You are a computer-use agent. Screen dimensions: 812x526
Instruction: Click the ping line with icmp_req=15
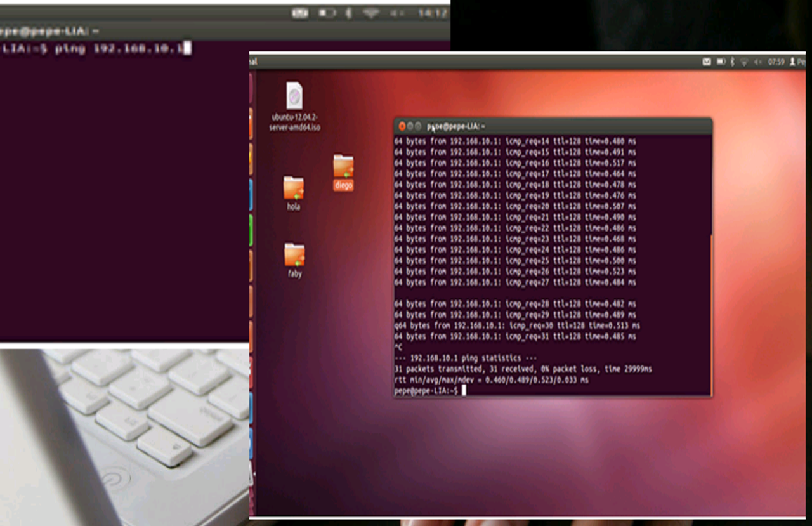515,152
